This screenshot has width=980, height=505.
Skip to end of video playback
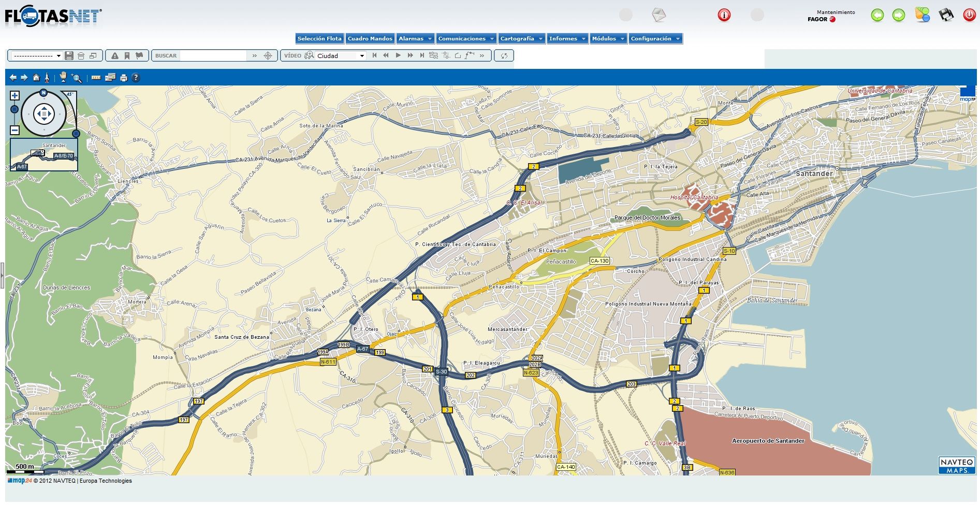[x=422, y=55]
